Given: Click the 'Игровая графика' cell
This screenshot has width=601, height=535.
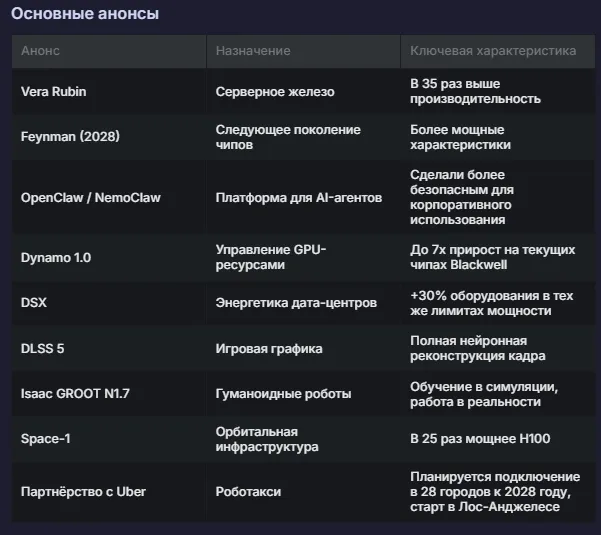Looking at the screenshot, I should (304, 348).
